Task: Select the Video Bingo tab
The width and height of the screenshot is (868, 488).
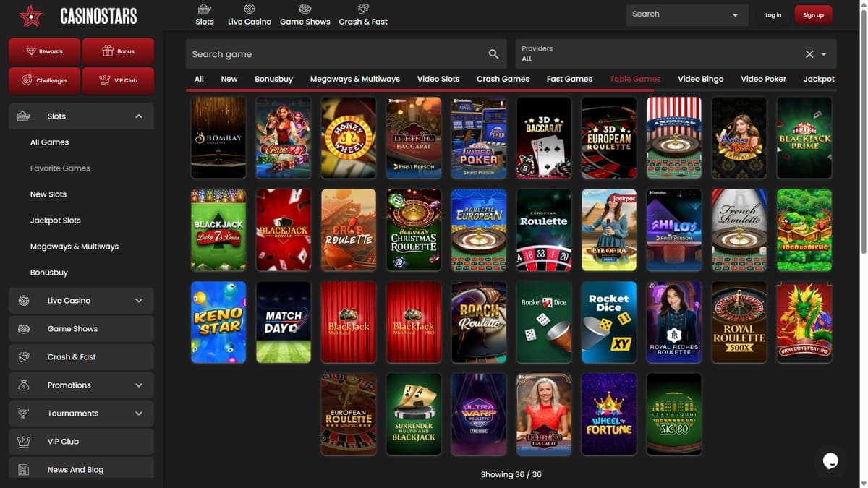Action: [701, 79]
